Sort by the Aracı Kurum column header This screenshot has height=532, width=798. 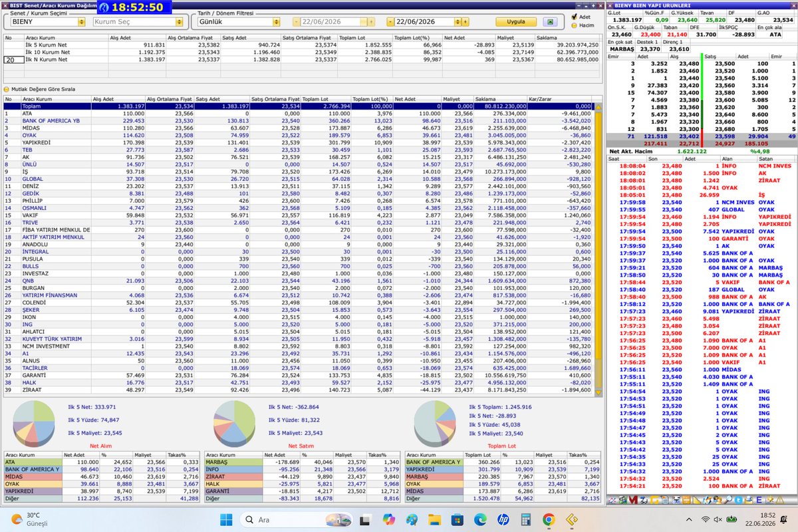point(56,99)
